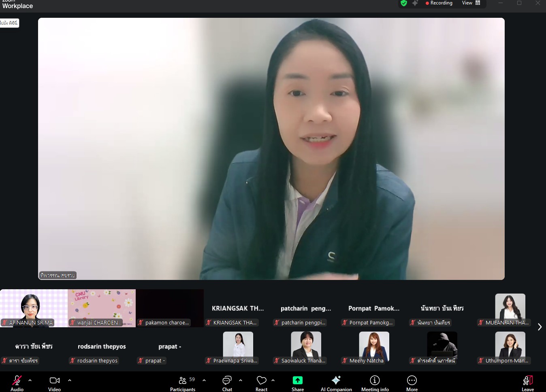Expand audio settings arrow next to Audio
Viewport: 546px width, 392px height.
[x=30, y=380]
